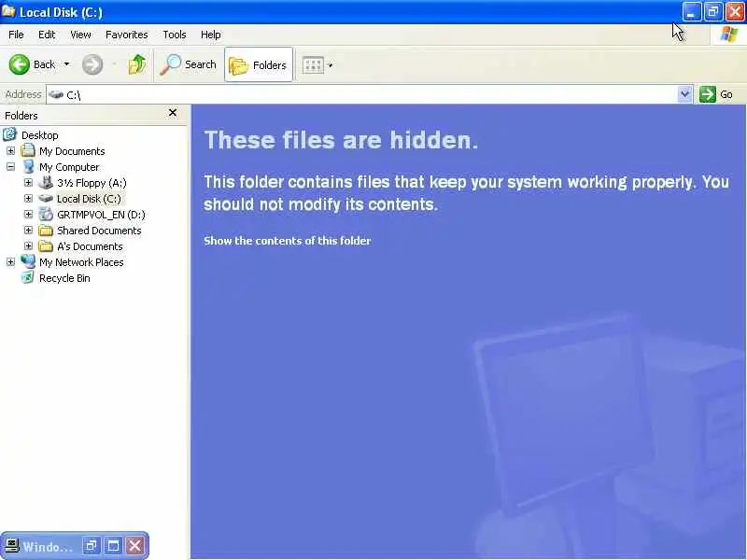This screenshot has height=560, width=747.
Task: Restore the minimized Windo... window
Action: click(91, 545)
